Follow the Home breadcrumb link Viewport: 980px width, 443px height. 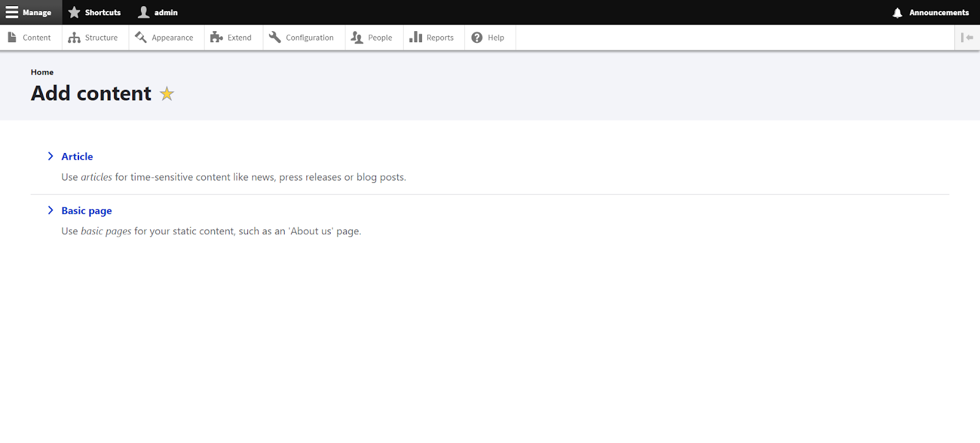pyautogui.click(x=42, y=72)
